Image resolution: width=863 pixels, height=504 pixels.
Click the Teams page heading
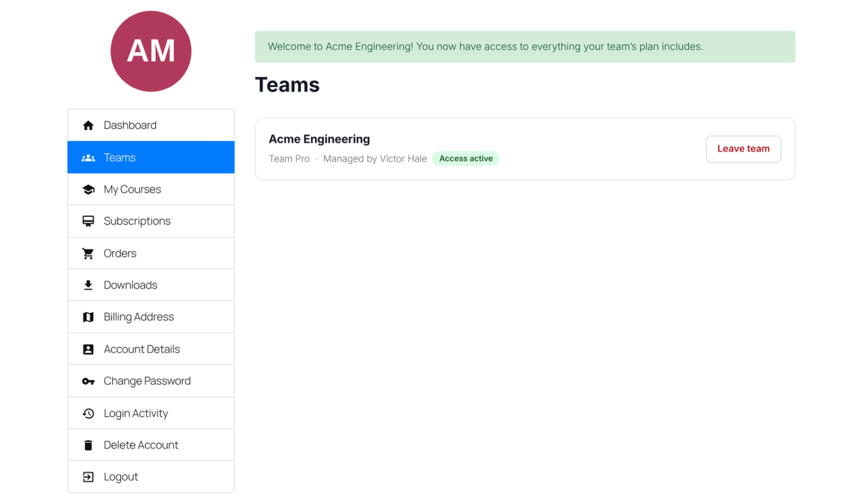click(287, 85)
